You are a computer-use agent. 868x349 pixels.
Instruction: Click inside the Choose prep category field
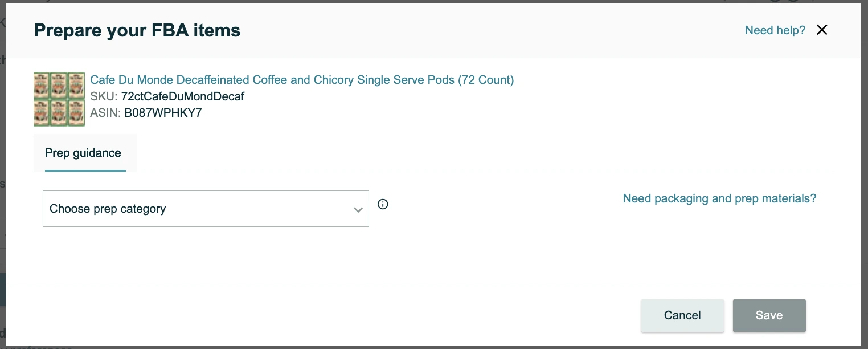pos(171,209)
